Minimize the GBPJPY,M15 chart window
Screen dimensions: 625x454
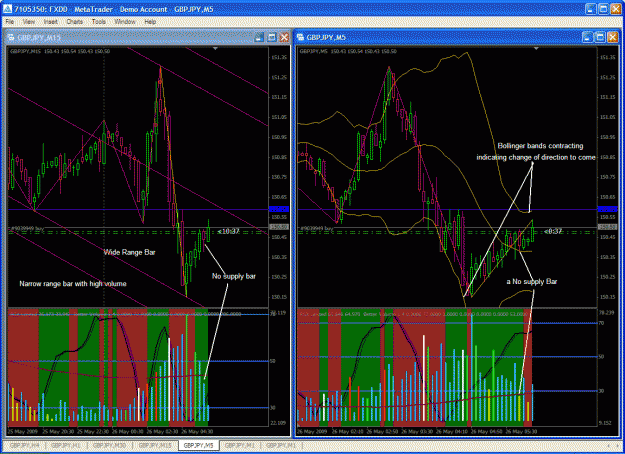[259, 37]
